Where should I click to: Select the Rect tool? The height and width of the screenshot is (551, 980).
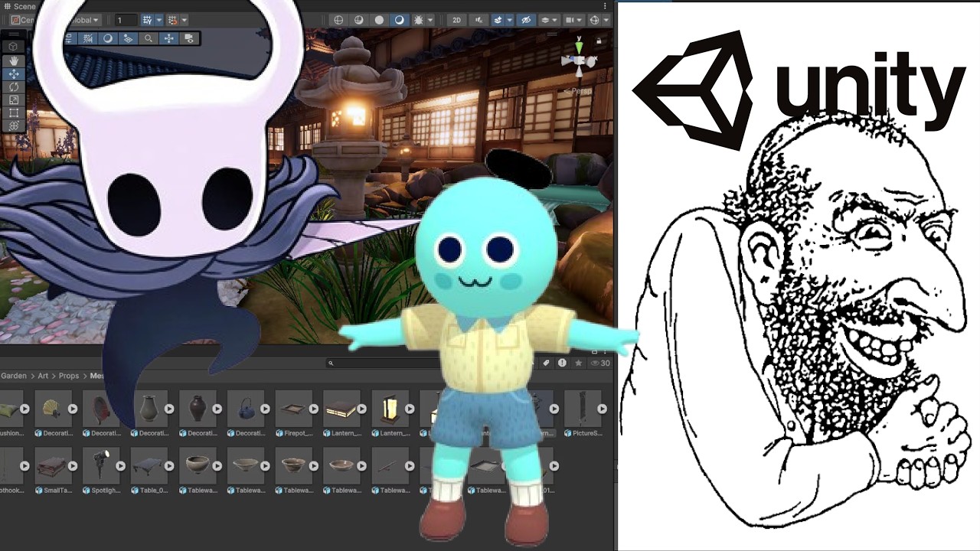(14, 112)
